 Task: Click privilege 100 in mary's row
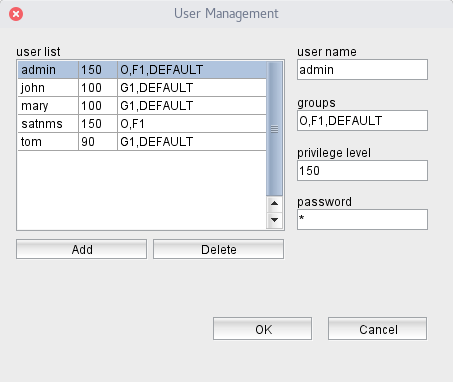point(98,106)
